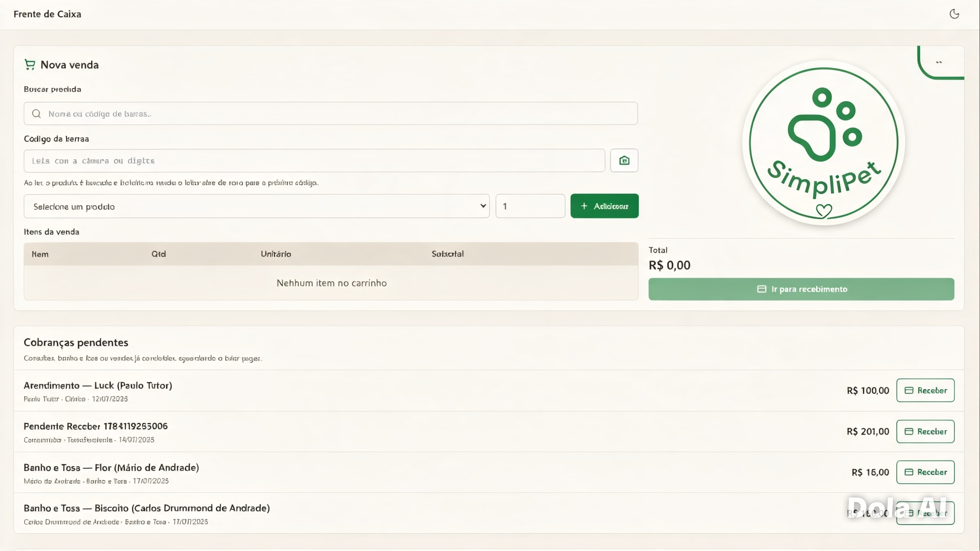Image resolution: width=980 pixels, height=551 pixels.
Task: Receive the Biscoito Banho e Tosa charge
Action: coord(925,513)
